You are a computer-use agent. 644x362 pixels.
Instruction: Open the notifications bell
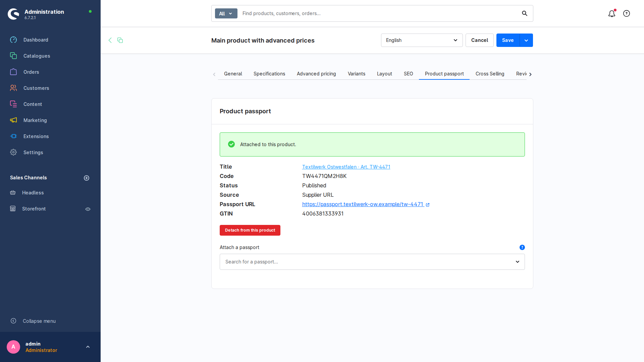(612, 13)
